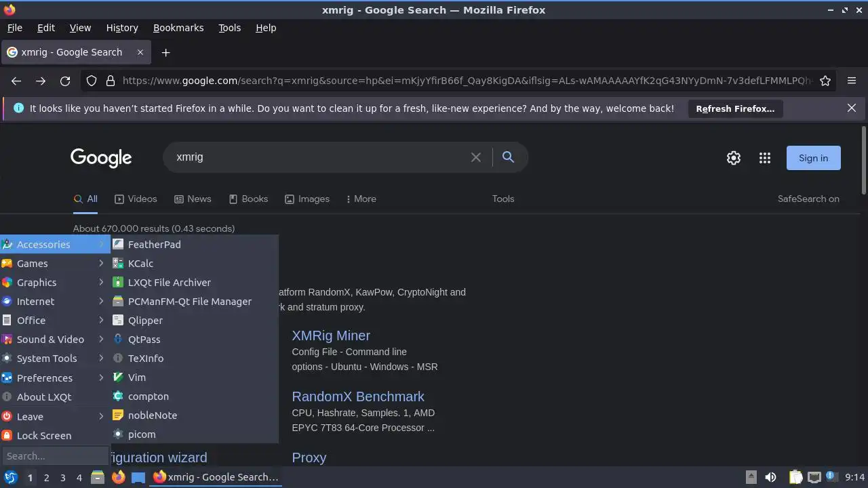Click the site padlock icon

tap(111, 81)
